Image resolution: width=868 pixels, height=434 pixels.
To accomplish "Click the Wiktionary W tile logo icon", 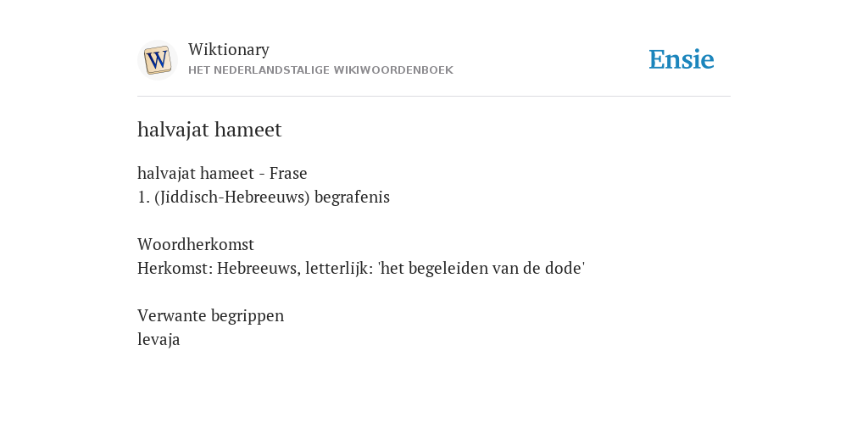I will [158, 60].
